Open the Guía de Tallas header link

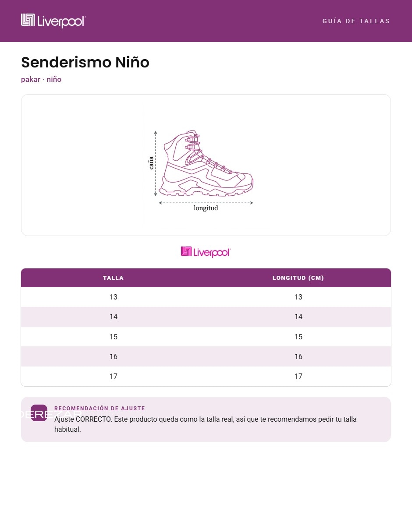(x=356, y=21)
